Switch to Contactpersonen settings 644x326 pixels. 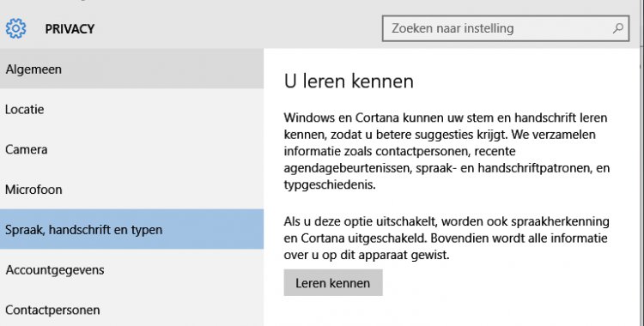point(132,309)
